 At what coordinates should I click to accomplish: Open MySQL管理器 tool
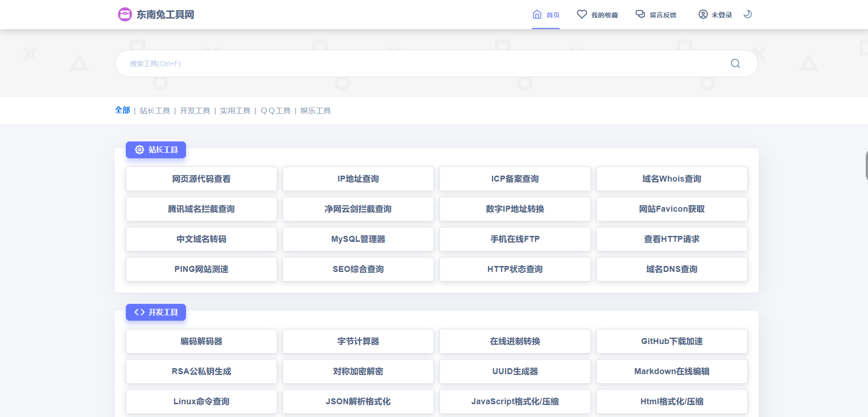[358, 239]
